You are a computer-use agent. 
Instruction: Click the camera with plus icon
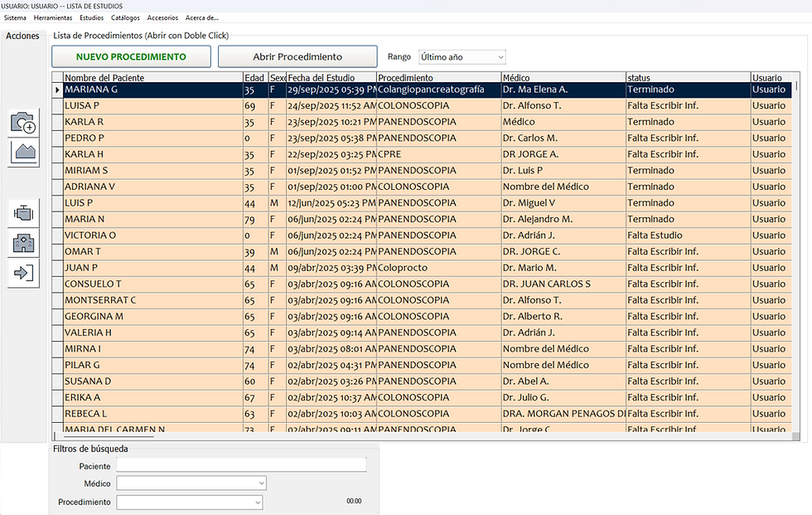coord(23,123)
